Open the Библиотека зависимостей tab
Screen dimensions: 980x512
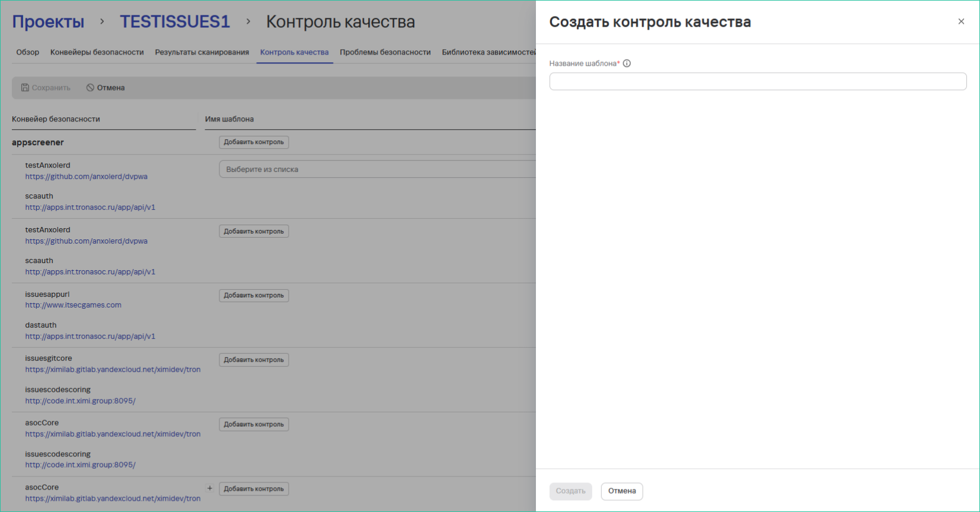click(x=488, y=52)
